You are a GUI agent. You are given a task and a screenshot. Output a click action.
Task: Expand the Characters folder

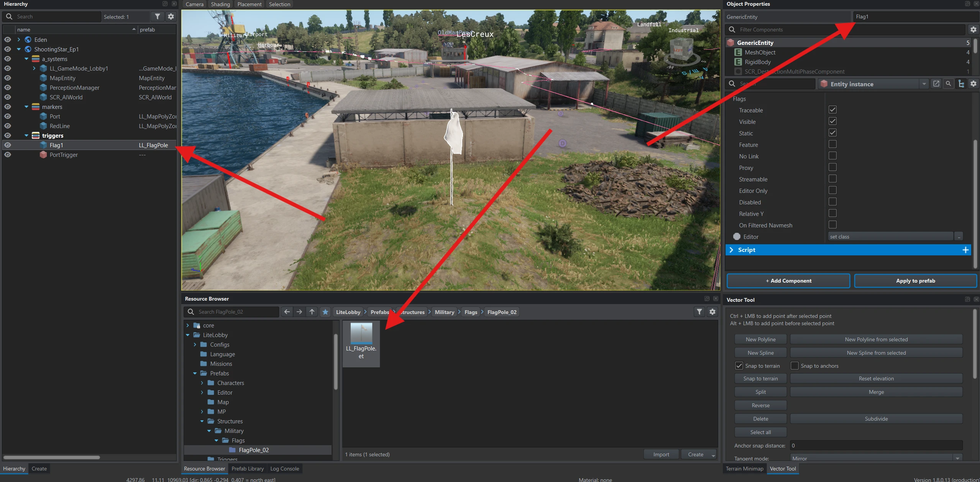pyautogui.click(x=202, y=383)
